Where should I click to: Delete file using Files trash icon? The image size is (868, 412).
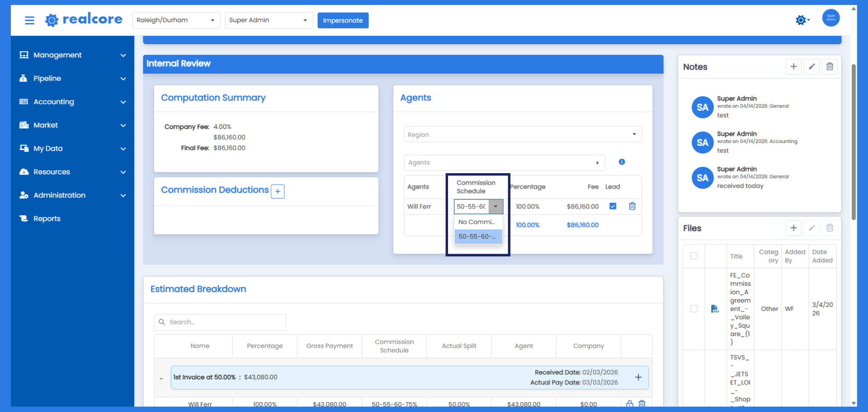(x=830, y=228)
